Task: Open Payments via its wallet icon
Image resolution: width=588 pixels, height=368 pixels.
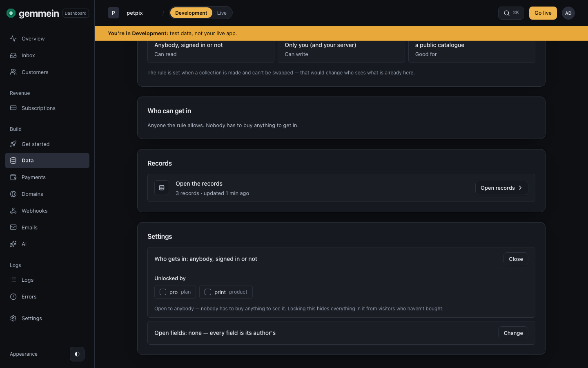Action: coord(13,177)
